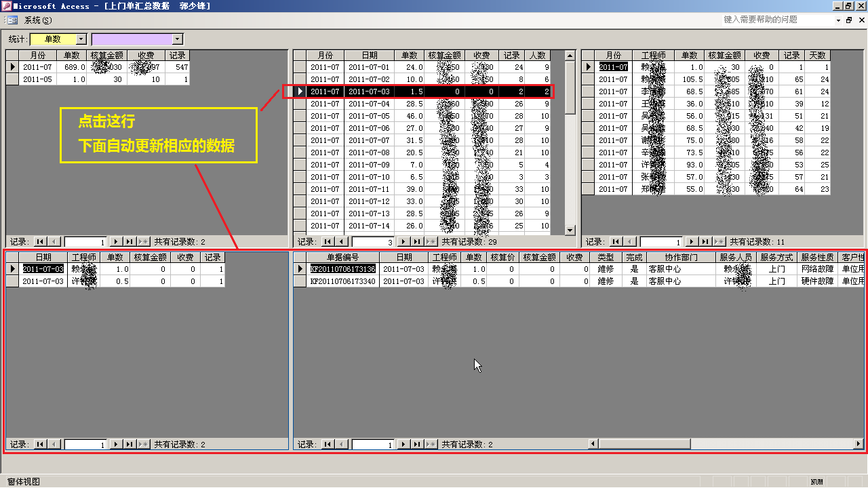Go to next record in order detail table

click(x=403, y=445)
